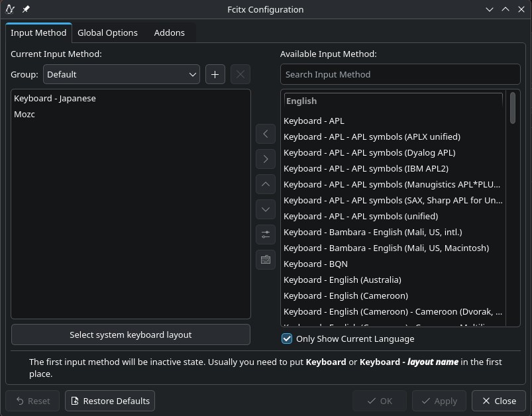532x416 pixels.
Task: Click the add group plus icon
Action: (x=215, y=75)
